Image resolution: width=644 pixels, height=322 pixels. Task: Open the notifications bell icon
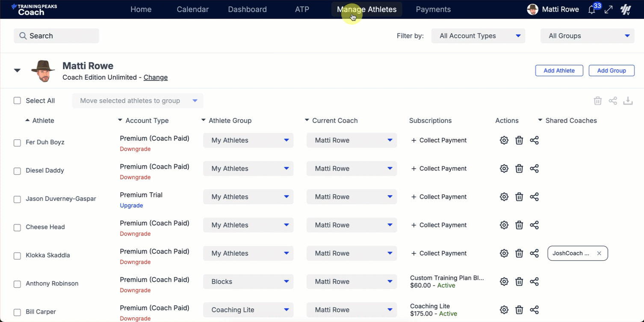(592, 10)
